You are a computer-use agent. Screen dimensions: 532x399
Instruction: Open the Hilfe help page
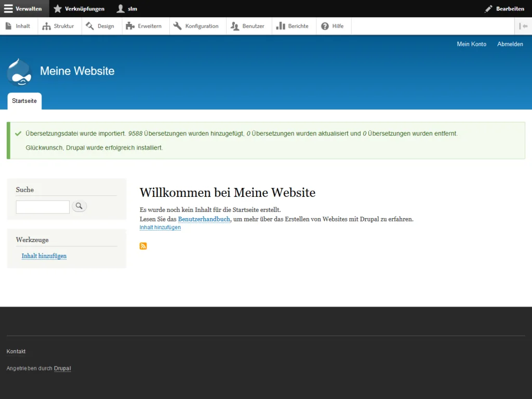pos(332,26)
